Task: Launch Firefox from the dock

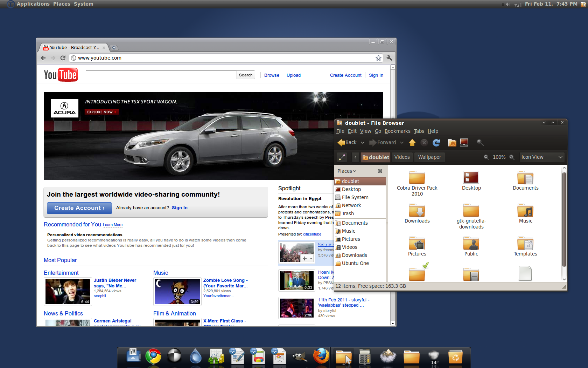Action: [321, 356]
